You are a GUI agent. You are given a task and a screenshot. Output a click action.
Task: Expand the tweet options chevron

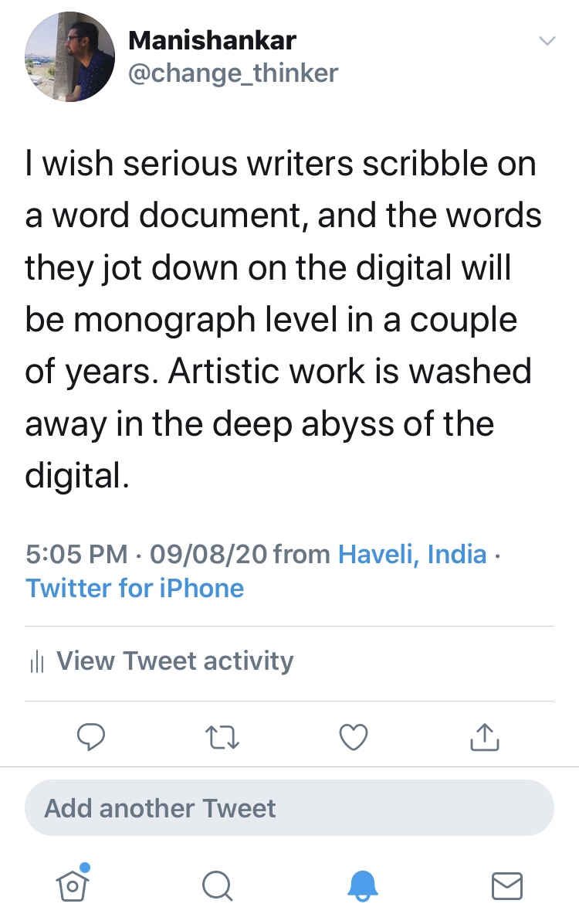547,41
